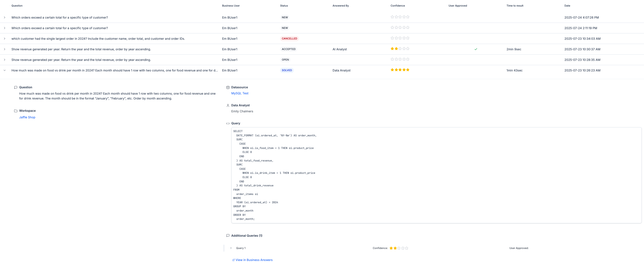Click the 'User Approved:' label in Query 1

519,248
